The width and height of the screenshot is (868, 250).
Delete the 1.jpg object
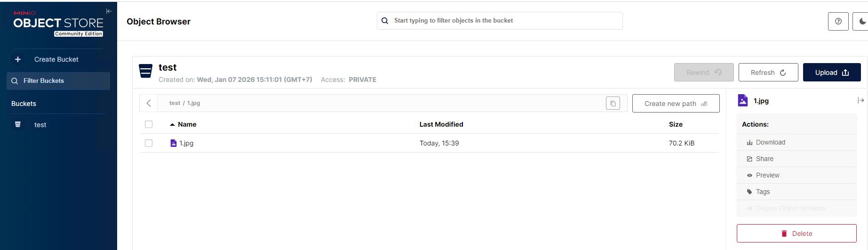pyautogui.click(x=796, y=234)
